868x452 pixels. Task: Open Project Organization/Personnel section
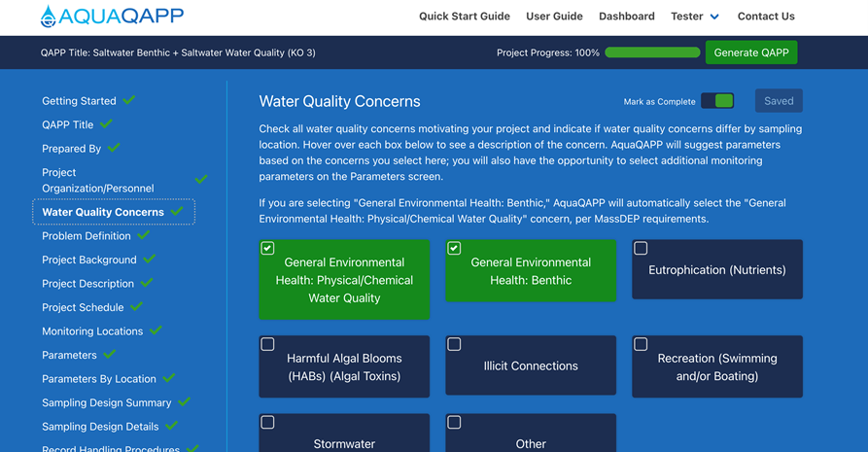click(x=98, y=180)
